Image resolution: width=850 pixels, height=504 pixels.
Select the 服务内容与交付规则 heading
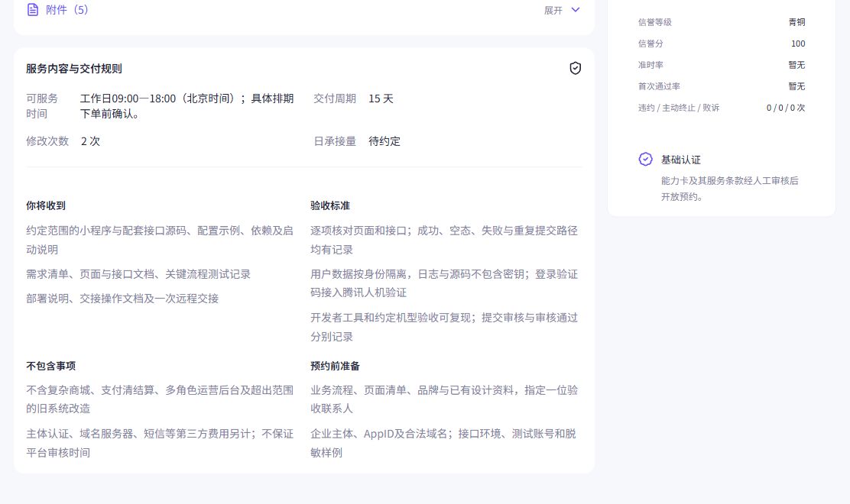tap(74, 69)
